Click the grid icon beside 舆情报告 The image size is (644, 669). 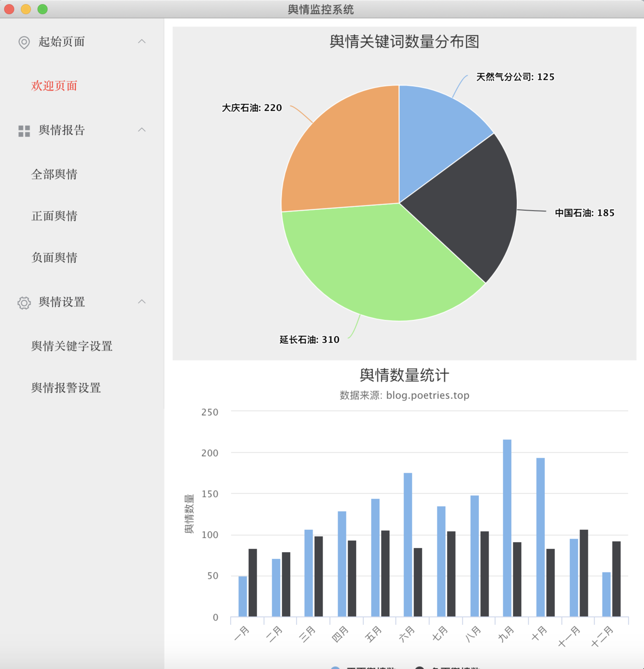[24, 131]
